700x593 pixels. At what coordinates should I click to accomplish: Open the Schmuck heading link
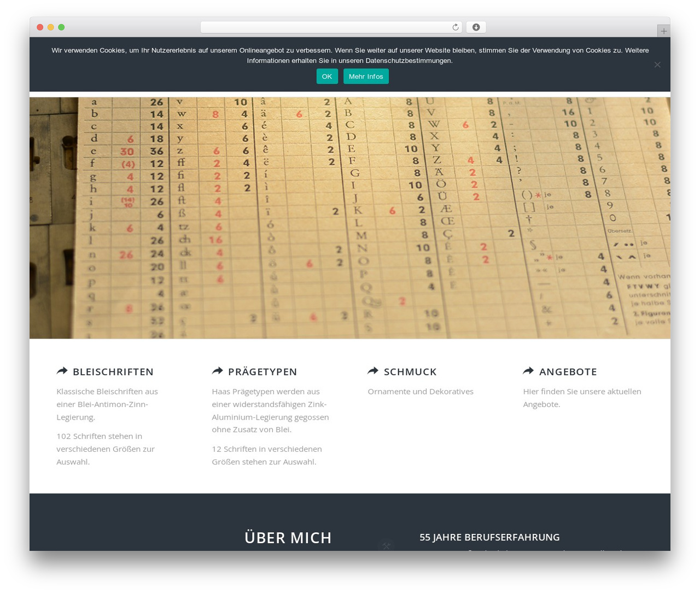point(410,372)
